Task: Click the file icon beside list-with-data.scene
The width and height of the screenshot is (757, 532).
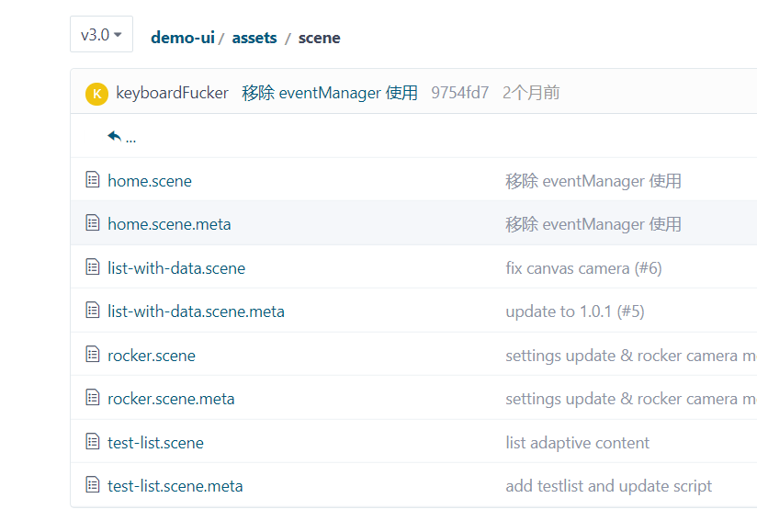Action: click(x=92, y=267)
